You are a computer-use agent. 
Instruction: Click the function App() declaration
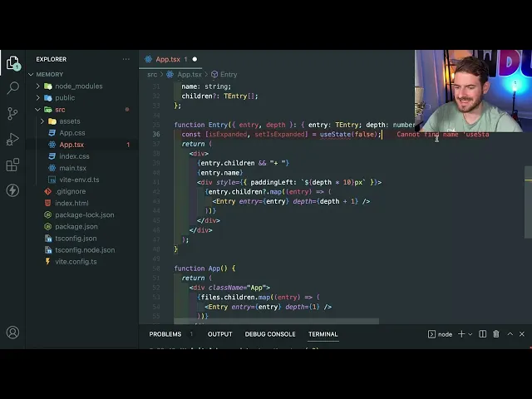[x=204, y=268]
